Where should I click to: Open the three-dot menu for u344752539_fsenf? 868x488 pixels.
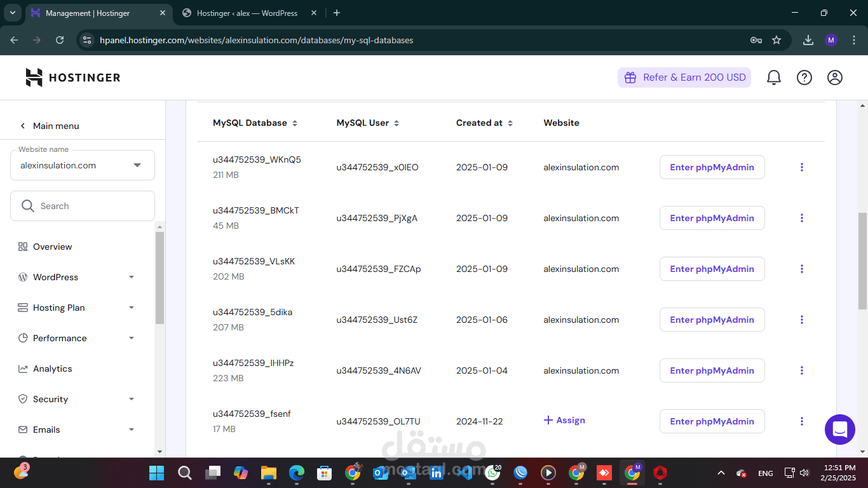[802, 421]
